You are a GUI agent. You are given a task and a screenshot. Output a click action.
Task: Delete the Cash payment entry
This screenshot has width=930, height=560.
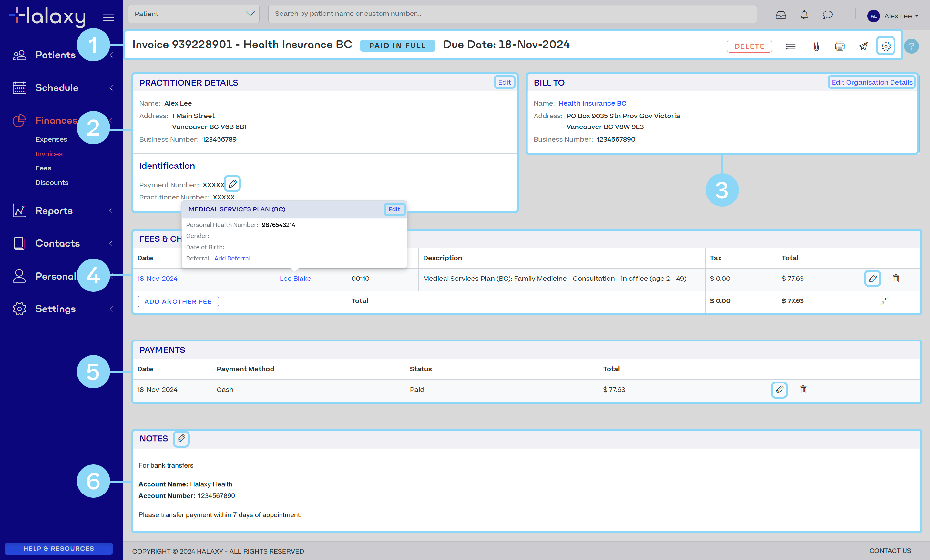point(803,390)
